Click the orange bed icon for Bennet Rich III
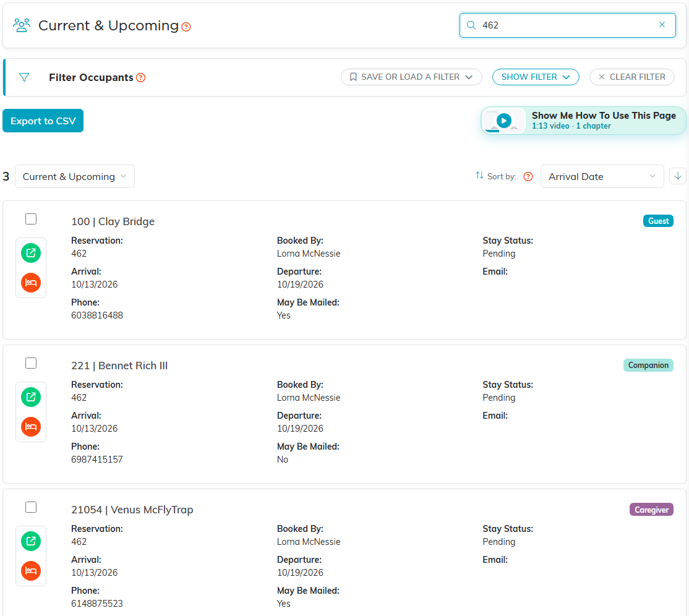The height and width of the screenshot is (616, 689). 31,427
